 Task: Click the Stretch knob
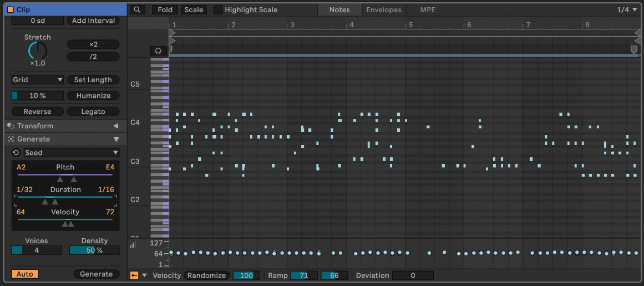37,51
